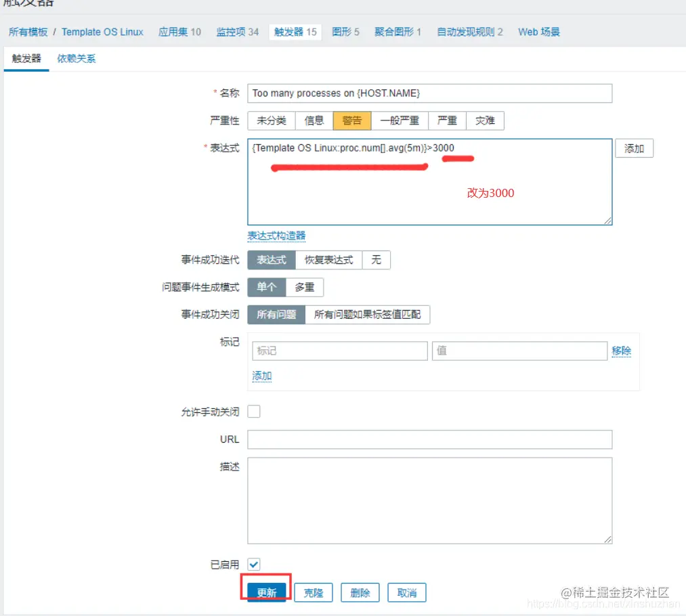Toggle 允许手动关闭 checkbox
Screen dimensions: 686x616
click(254, 412)
